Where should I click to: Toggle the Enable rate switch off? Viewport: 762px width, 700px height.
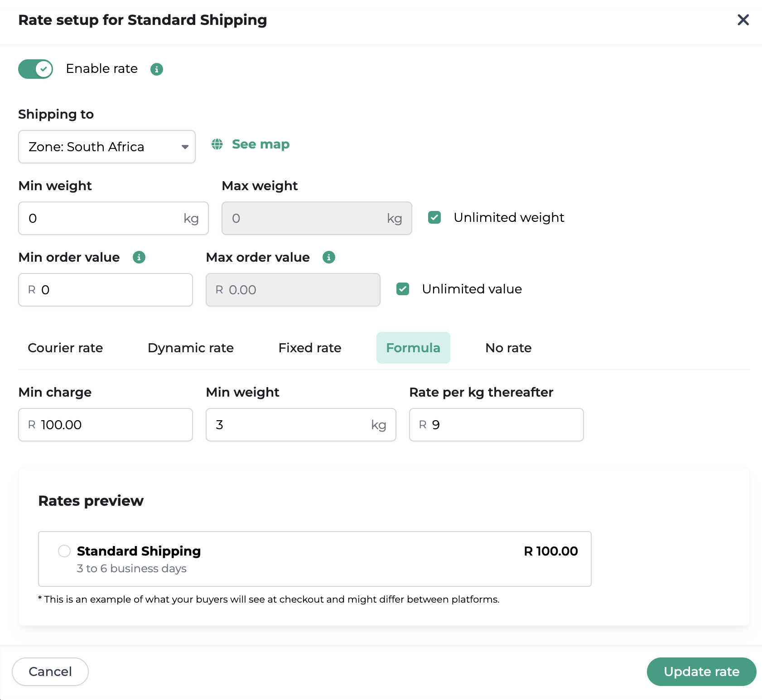click(36, 69)
